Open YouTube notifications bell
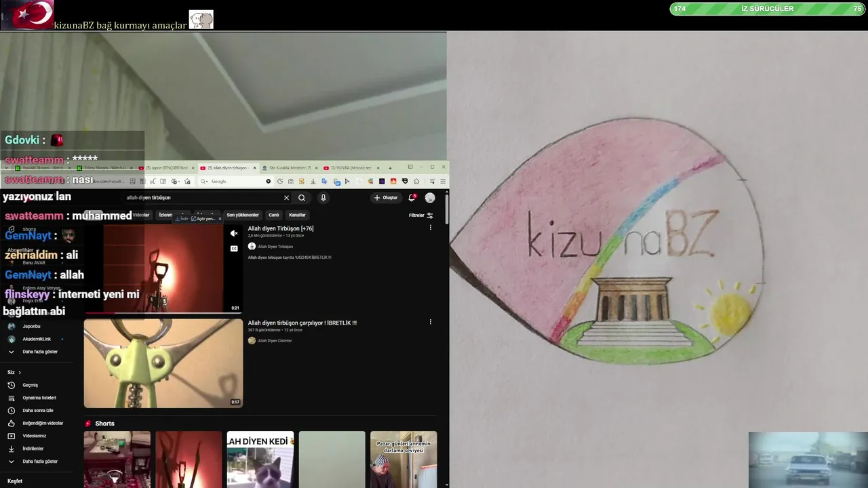868x488 pixels. [x=412, y=198]
